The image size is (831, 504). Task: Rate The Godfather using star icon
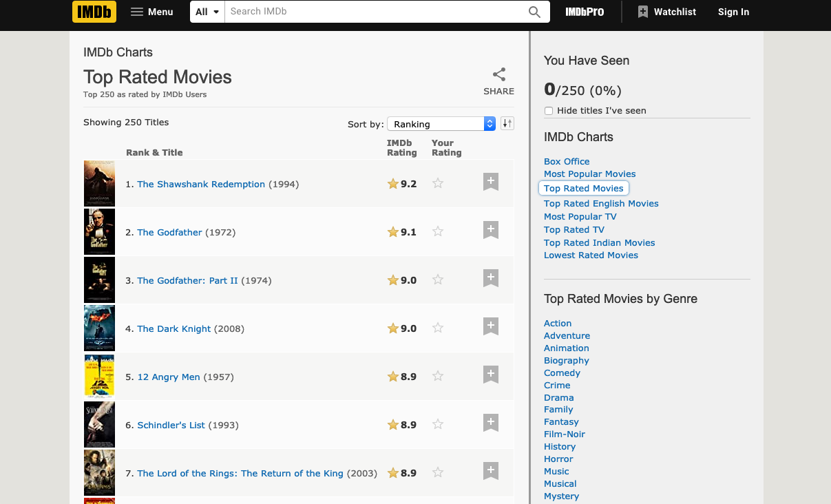tap(438, 232)
